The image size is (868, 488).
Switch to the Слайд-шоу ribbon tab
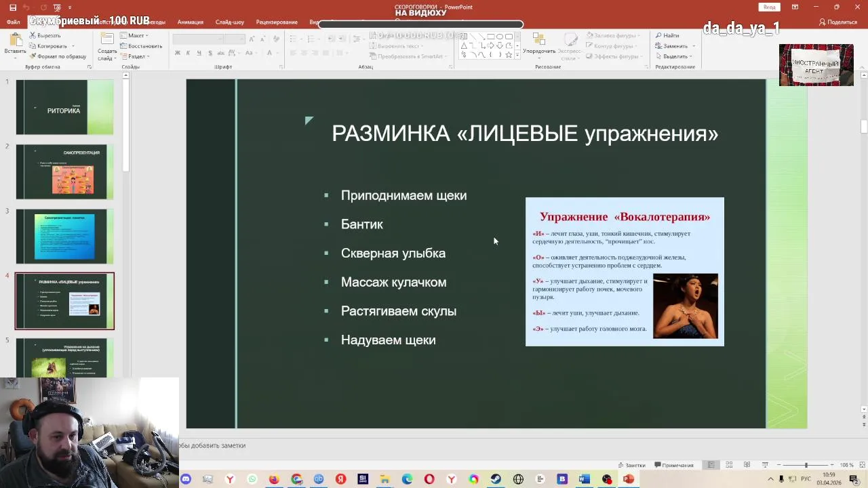229,22
